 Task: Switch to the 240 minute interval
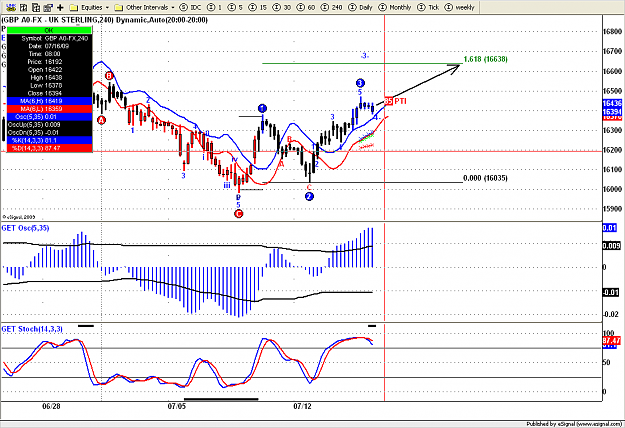pyautogui.click(x=332, y=7)
